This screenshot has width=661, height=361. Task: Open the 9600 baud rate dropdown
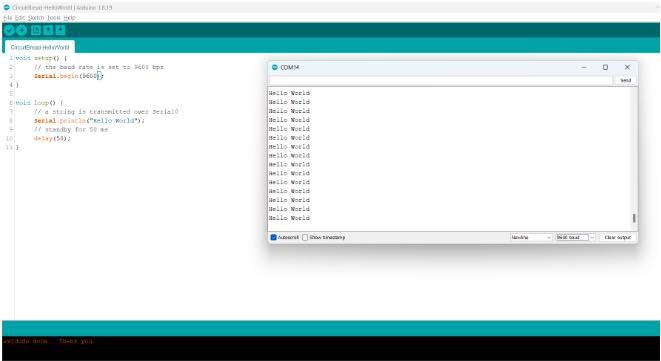pos(575,237)
